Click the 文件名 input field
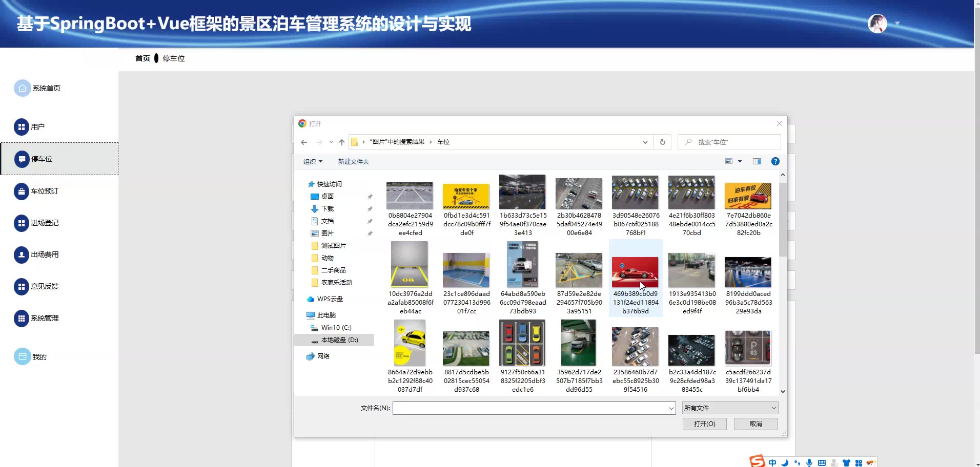 [x=530, y=408]
